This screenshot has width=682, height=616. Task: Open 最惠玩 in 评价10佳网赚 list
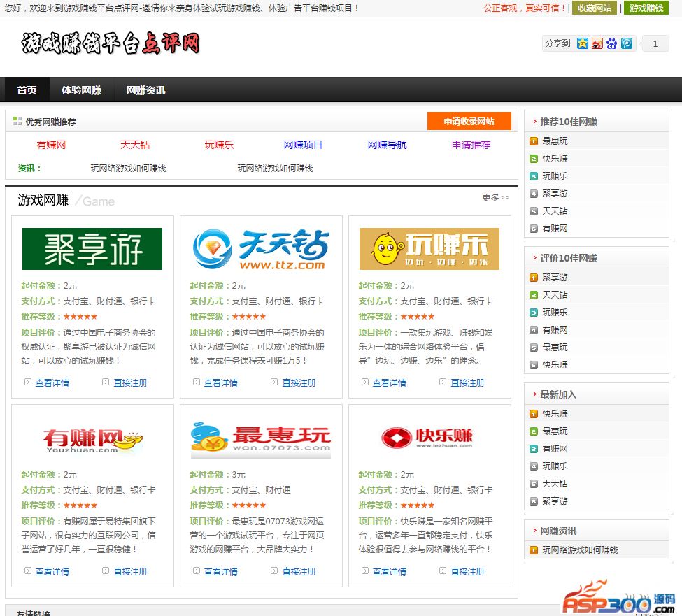pos(555,347)
